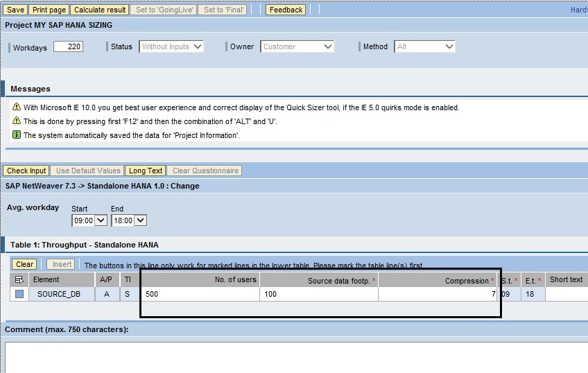The height and width of the screenshot is (373, 588).
Task: Click the SOURCE_DB element cell
Action: click(62, 294)
